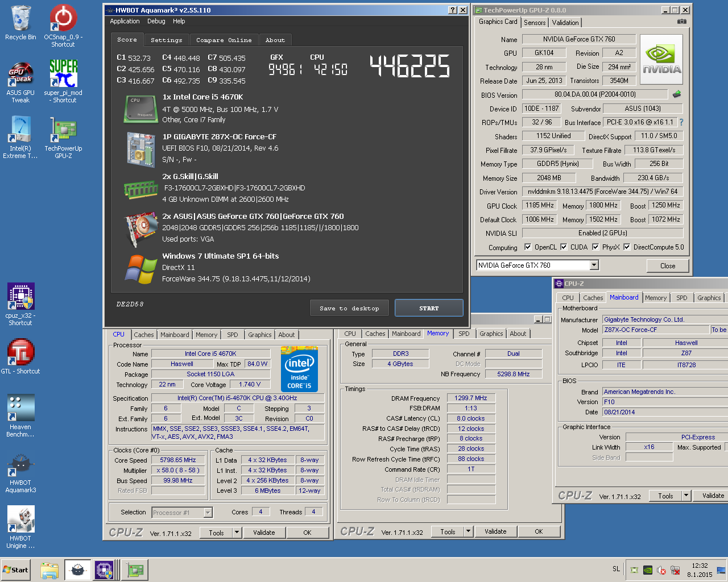
Task: Open the Validation tab in GPU-Z
Action: pyautogui.click(x=565, y=23)
